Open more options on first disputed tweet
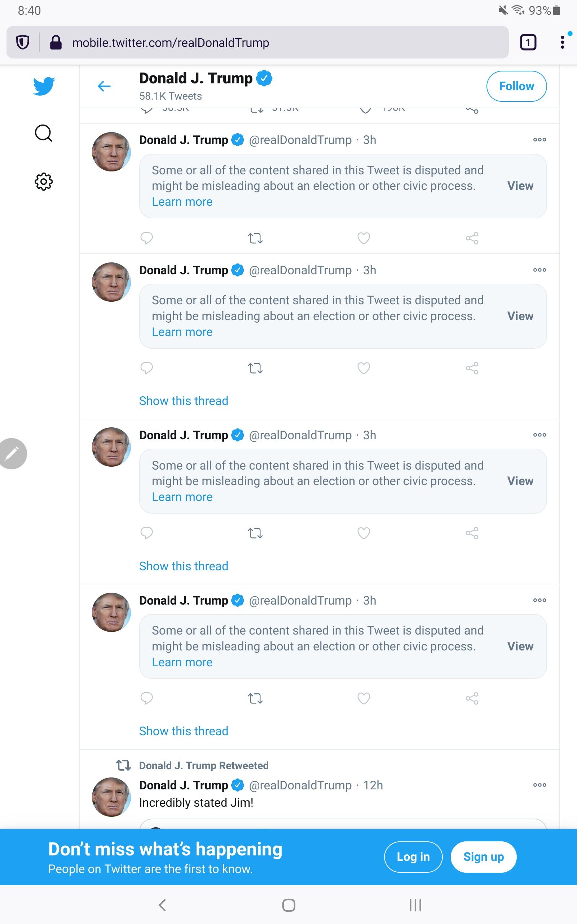 point(539,140)
